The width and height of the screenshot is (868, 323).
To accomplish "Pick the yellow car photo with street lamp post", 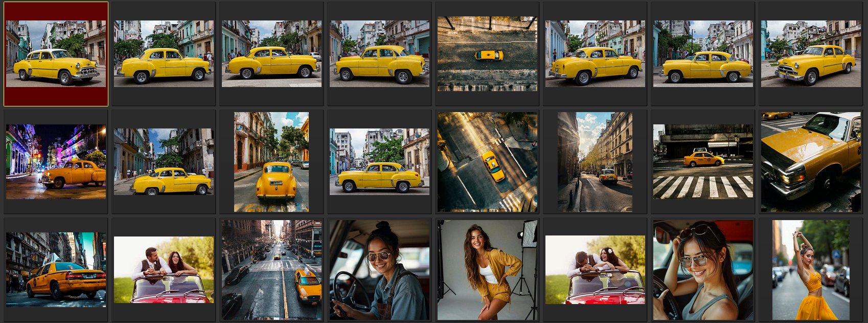I will [703, 54].
